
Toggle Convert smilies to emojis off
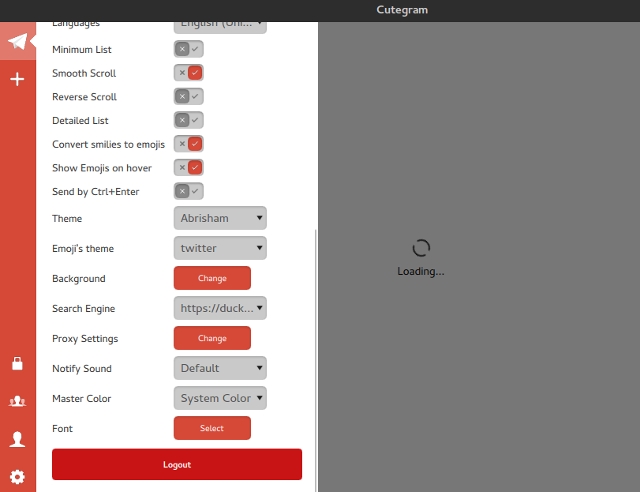188,144
